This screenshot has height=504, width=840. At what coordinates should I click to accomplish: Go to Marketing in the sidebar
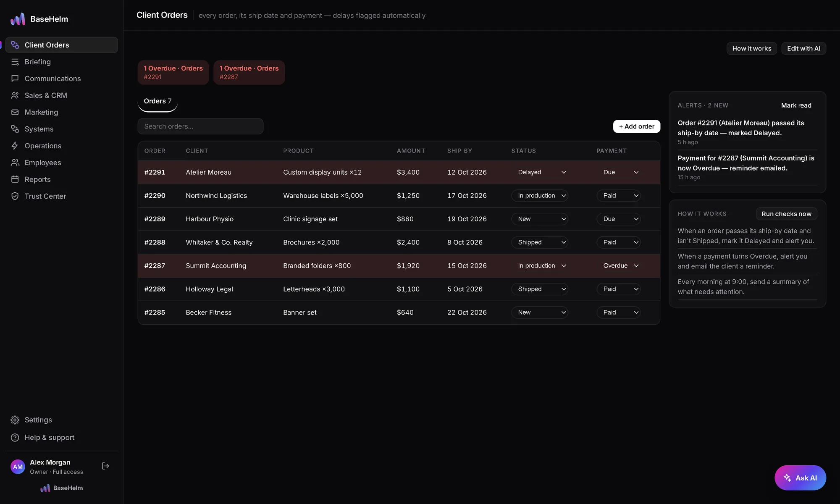point(61,112)
